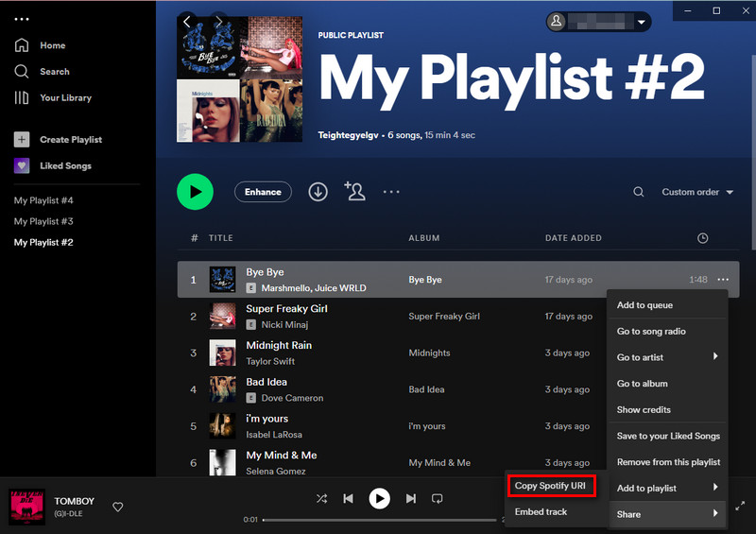Open Liked Songs heart tile

click(21, 165)
